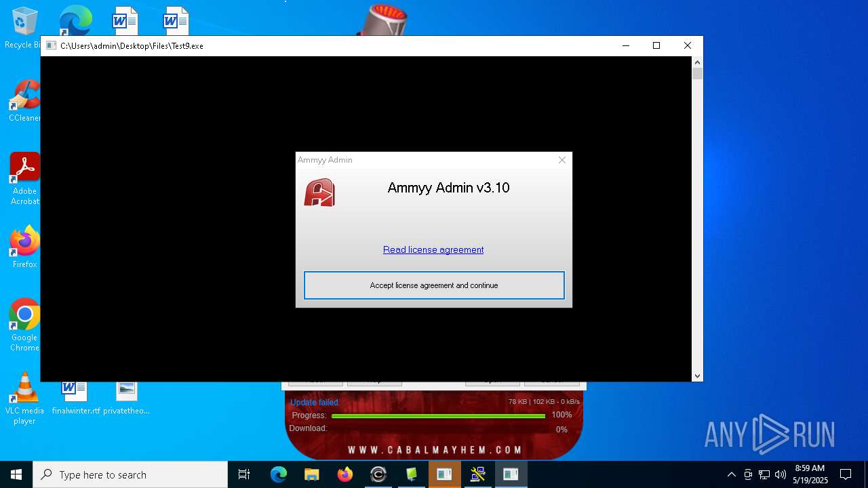Open CCleaner desktop shortcut
Image resolution: width=868 pixels, height=488 pixels.
coord(24,100)
